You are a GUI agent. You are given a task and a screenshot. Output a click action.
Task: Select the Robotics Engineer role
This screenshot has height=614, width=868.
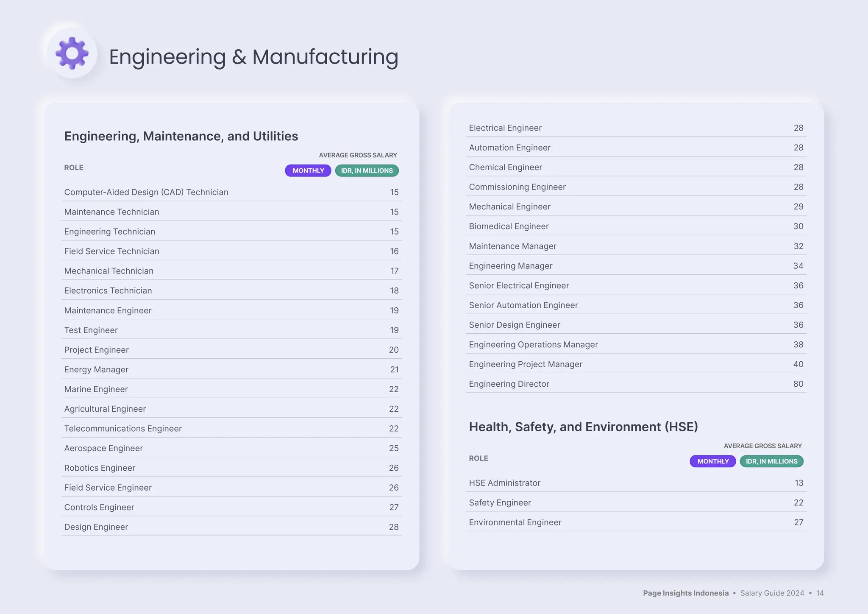click(x=100, y=468)
